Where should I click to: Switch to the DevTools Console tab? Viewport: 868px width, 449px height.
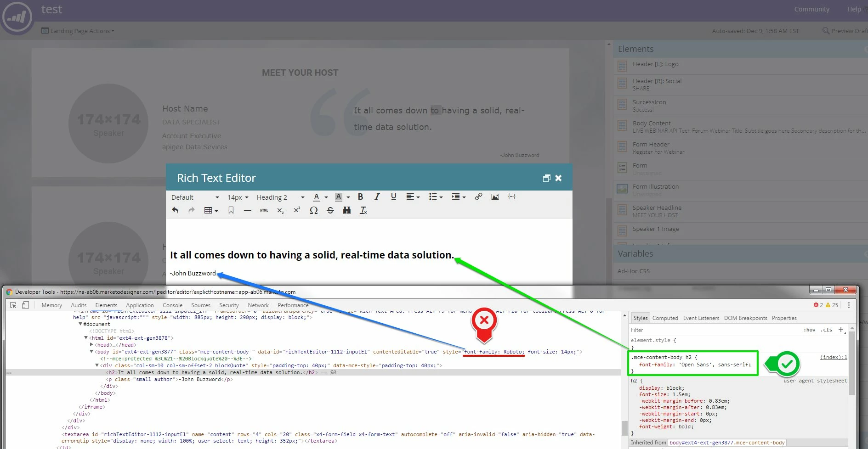coord(172,305)
